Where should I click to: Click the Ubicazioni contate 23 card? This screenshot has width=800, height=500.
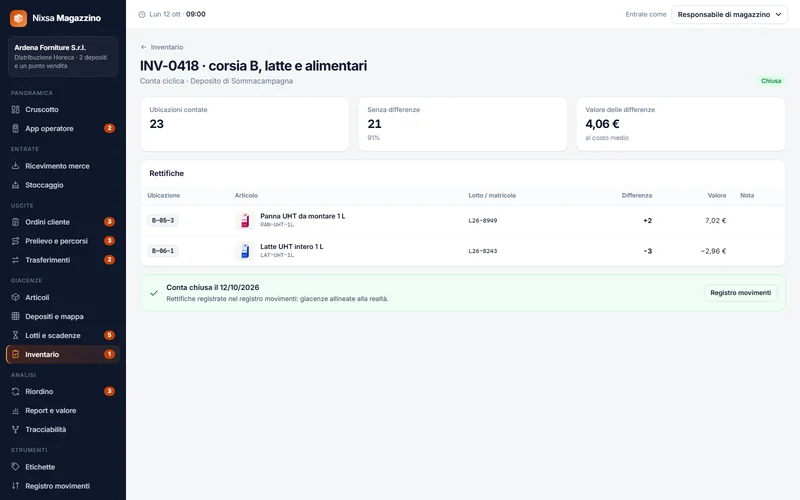(245, 124)
